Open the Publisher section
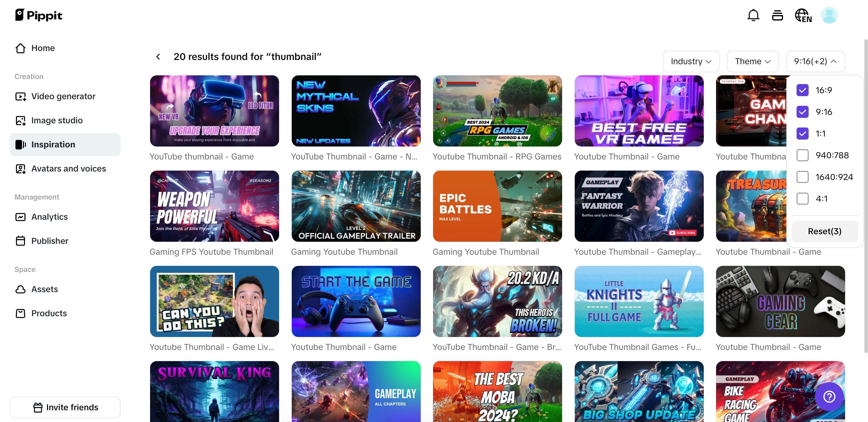Image resolution: width=868 pixels, height=422 pixels. 50,241
